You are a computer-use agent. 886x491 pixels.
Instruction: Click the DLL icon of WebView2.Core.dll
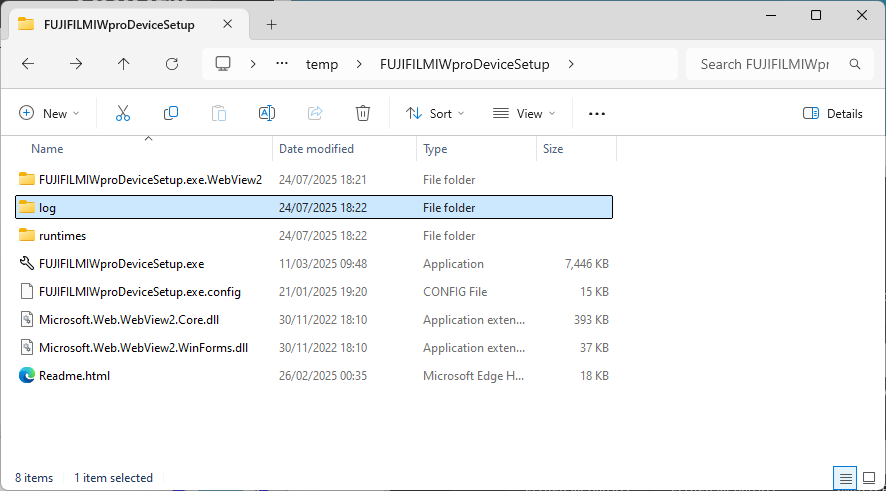[27, 319]
